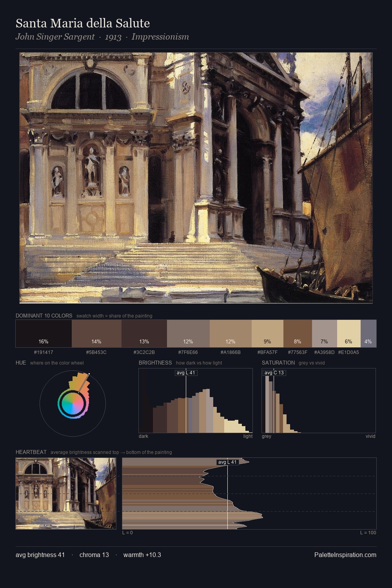Pick the brown #77563F swatch at 8%

pyautogui.click(x=298, y=334)
